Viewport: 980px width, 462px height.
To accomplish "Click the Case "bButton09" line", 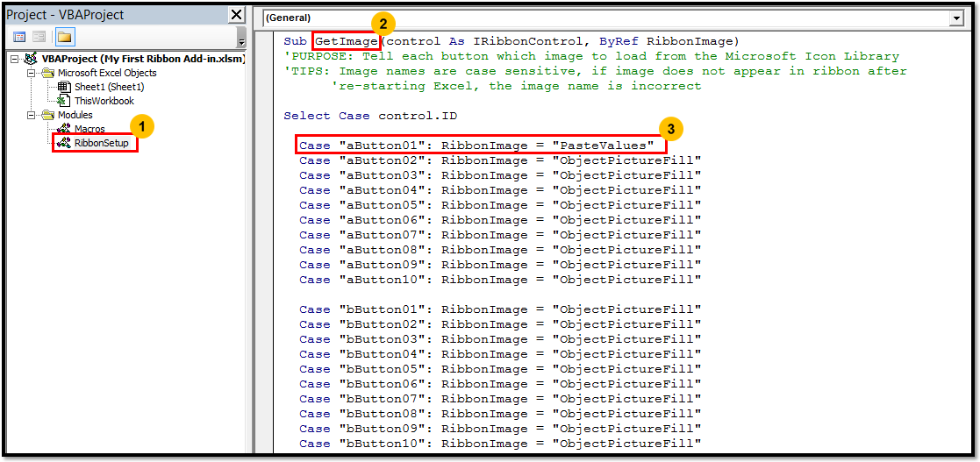I will [x=500, y=429].
